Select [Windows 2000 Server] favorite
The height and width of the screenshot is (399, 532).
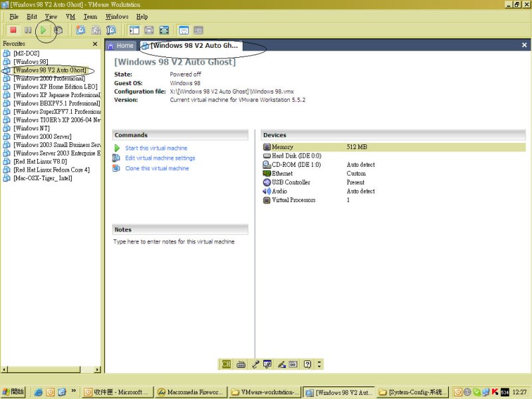pos(43,136)
